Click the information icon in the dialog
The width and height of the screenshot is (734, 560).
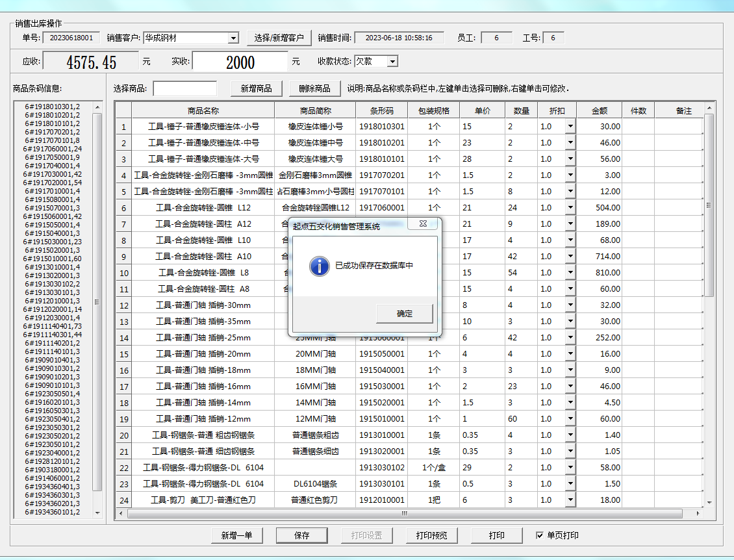[320, 267]
